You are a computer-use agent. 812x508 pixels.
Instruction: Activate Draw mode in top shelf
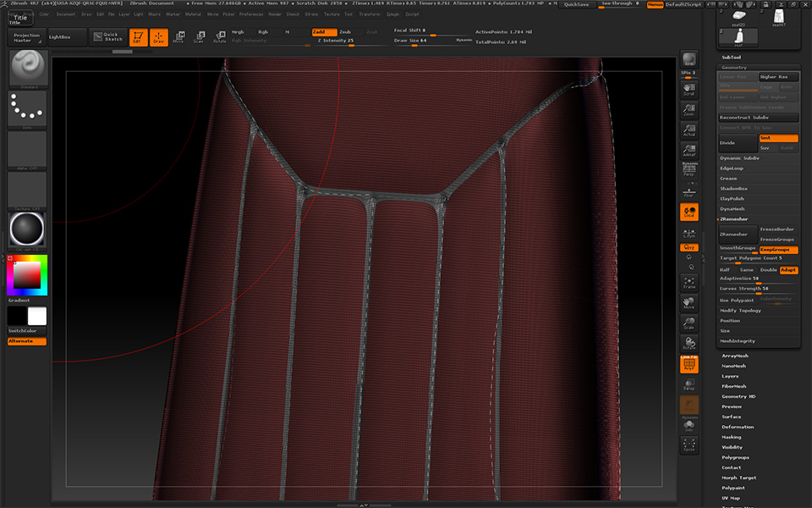point(158,37)
